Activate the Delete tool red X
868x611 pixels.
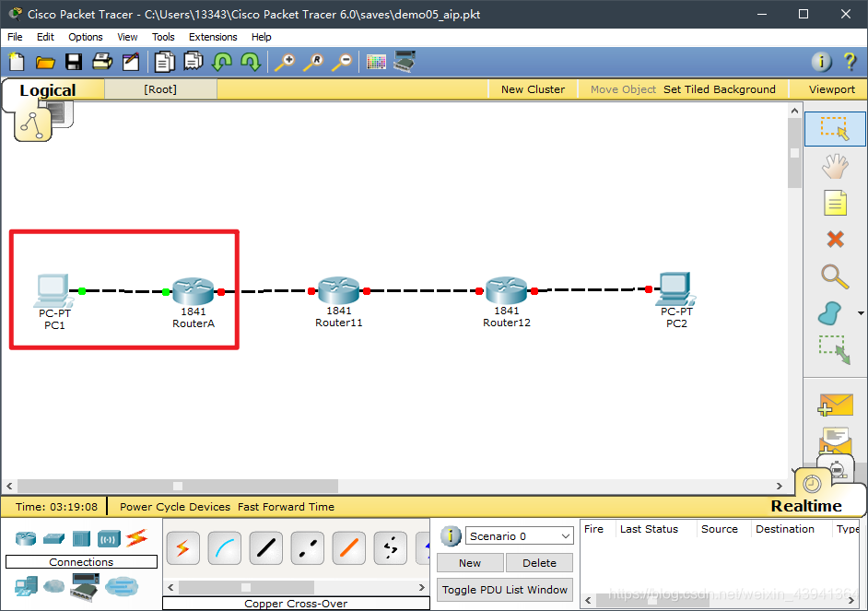pos(835,239)
